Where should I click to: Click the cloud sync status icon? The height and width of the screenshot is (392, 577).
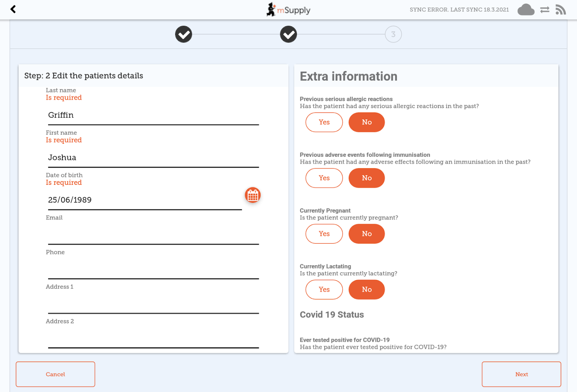click(x=526, y=10)
